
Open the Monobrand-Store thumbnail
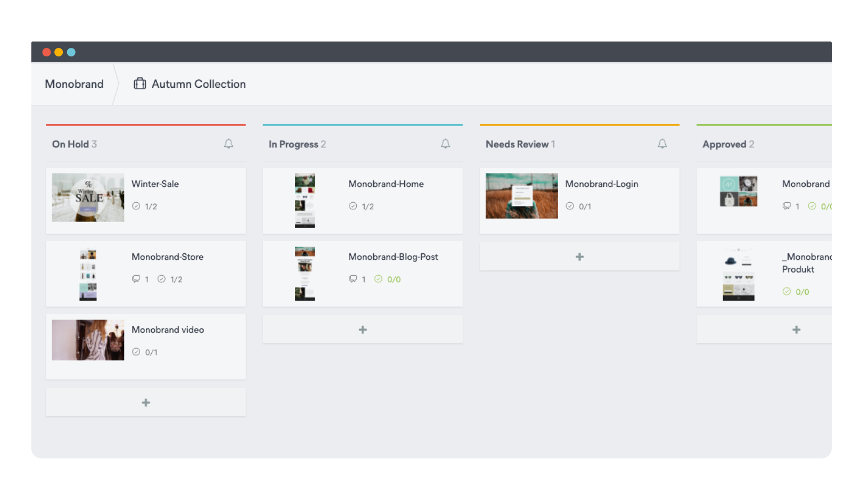point(88,274)
